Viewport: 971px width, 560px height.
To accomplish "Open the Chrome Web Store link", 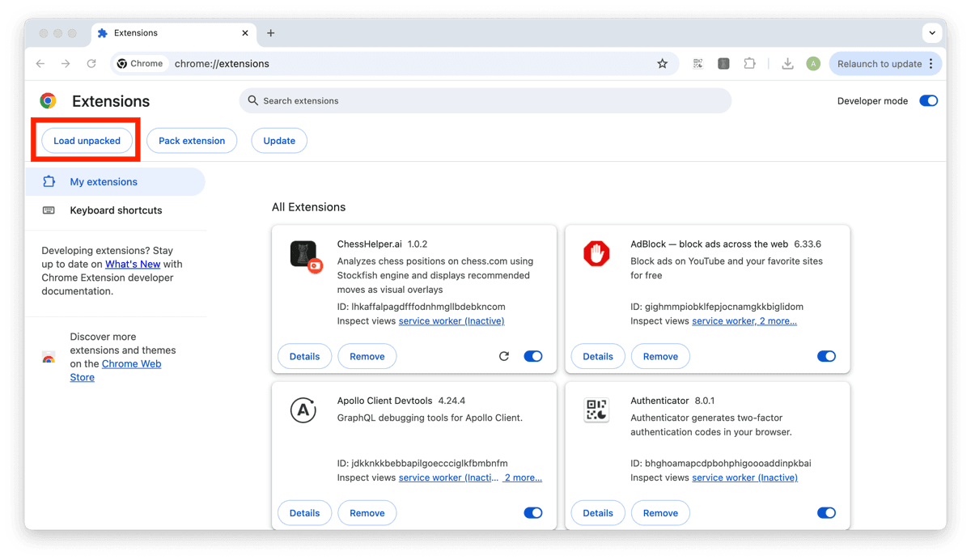I will pyautogui.click(x=131, y=364).
